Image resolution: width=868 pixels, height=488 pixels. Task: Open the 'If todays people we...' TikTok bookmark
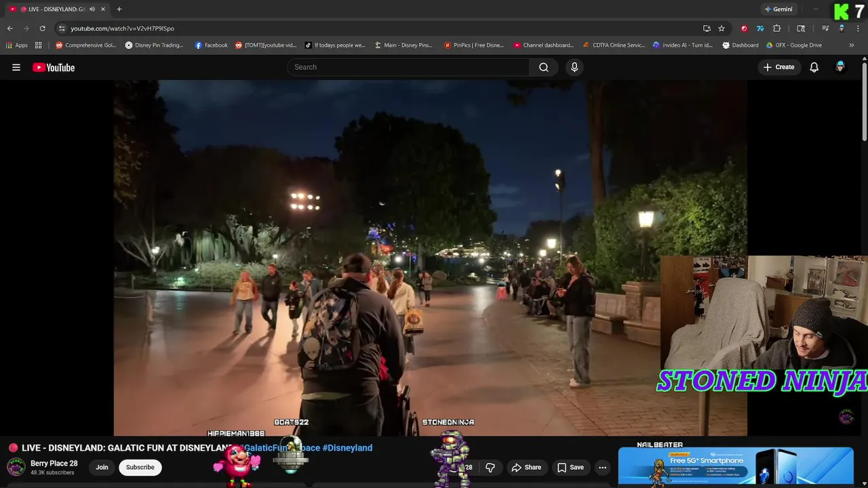335,45
